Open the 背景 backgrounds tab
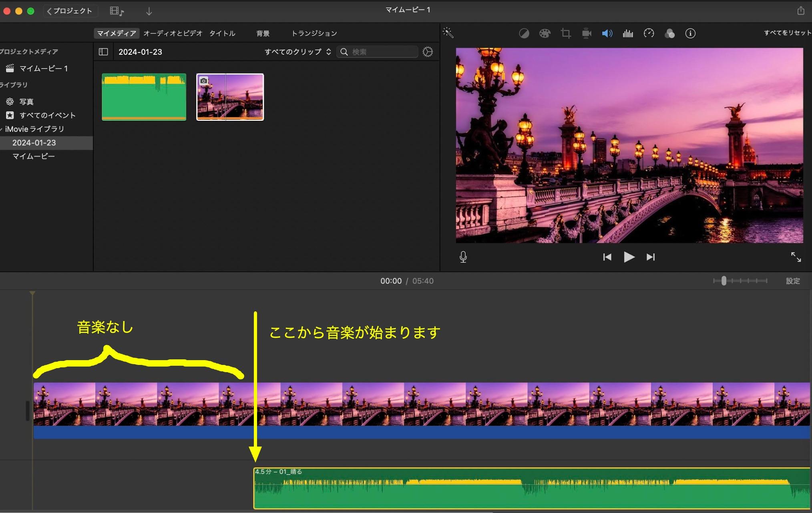This screenshot has height=513, width=812. point(263,33)
